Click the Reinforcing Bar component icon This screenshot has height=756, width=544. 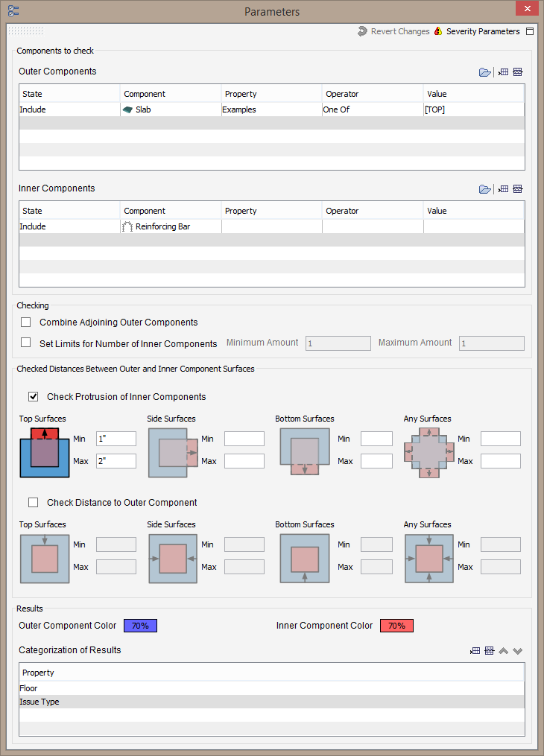(x=127, y=226)
